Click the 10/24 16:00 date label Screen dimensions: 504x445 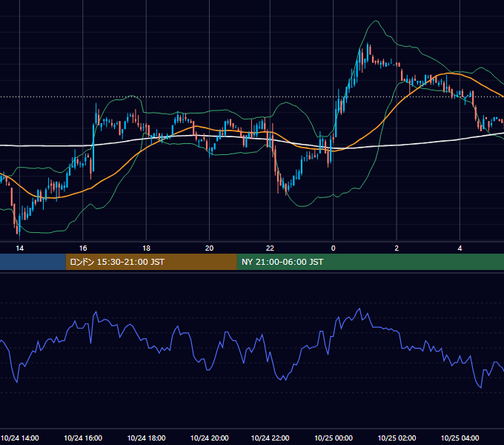point(83,438)
